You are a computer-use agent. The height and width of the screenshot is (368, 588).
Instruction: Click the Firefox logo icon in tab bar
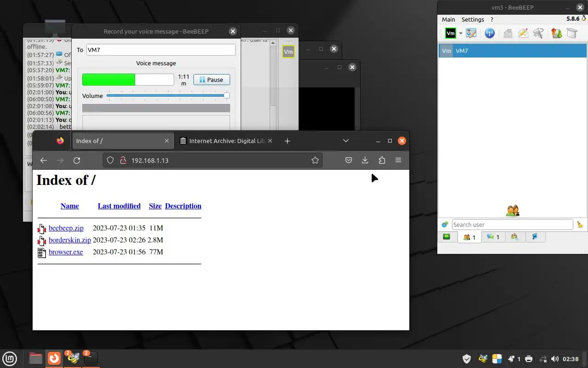coord(60,141)
